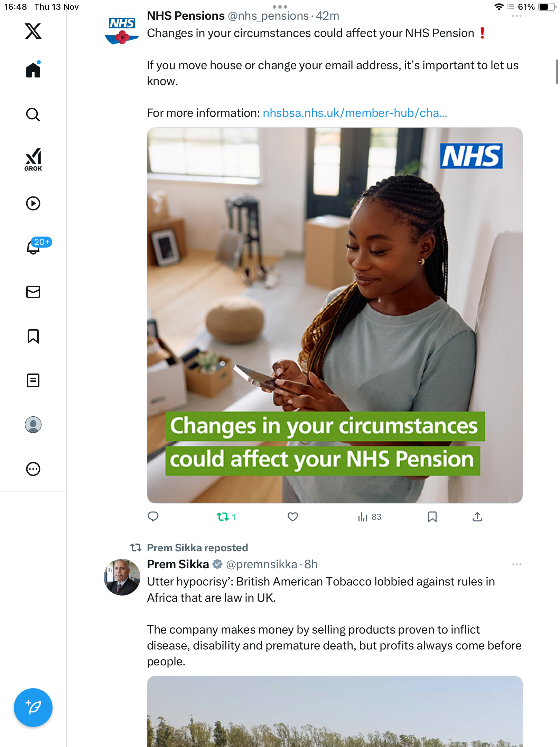
Task: Expand the More circle menu in sidebar
Action: click(x=33, y=469)
